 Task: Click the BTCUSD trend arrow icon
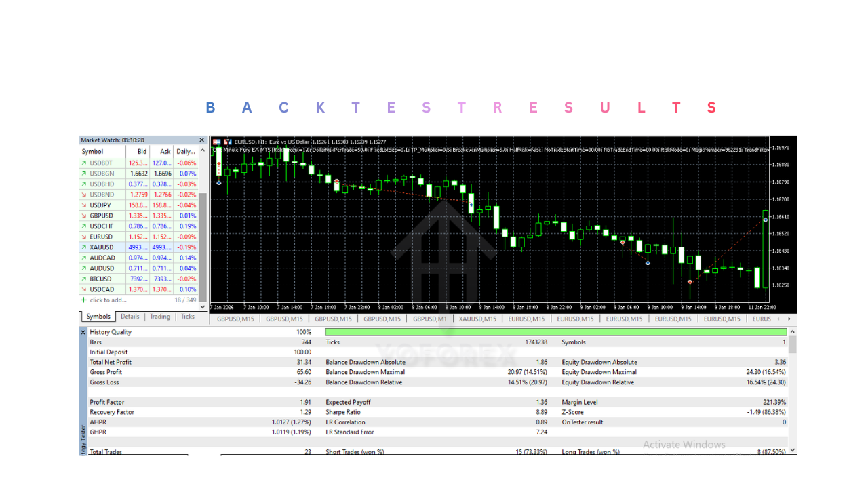click(x=84, y=279)
